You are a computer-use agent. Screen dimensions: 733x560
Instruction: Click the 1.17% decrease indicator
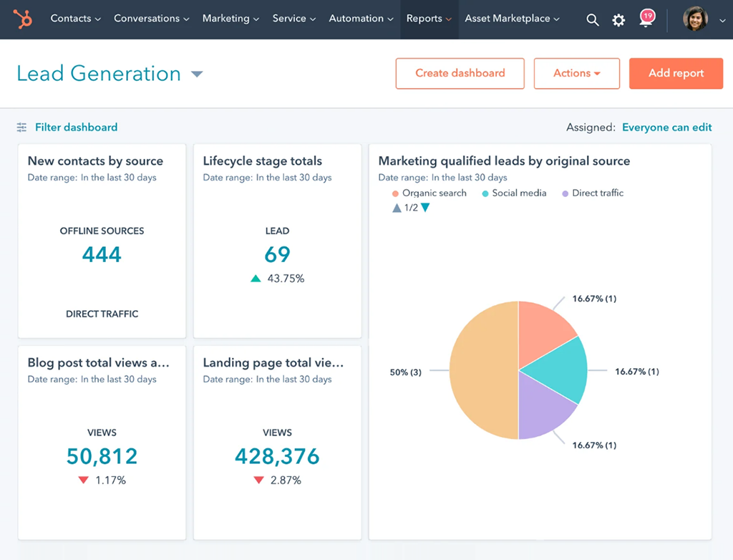coord(102,481)
